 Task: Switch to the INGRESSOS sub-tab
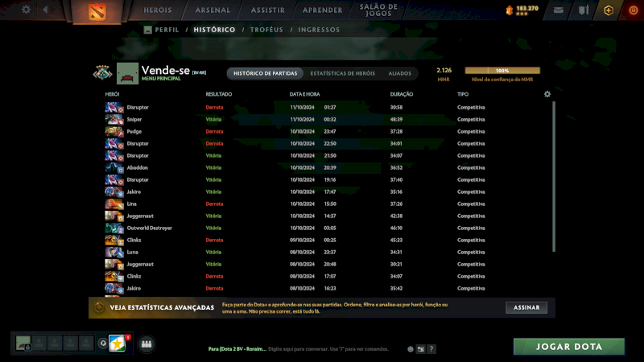click(319, 30)
